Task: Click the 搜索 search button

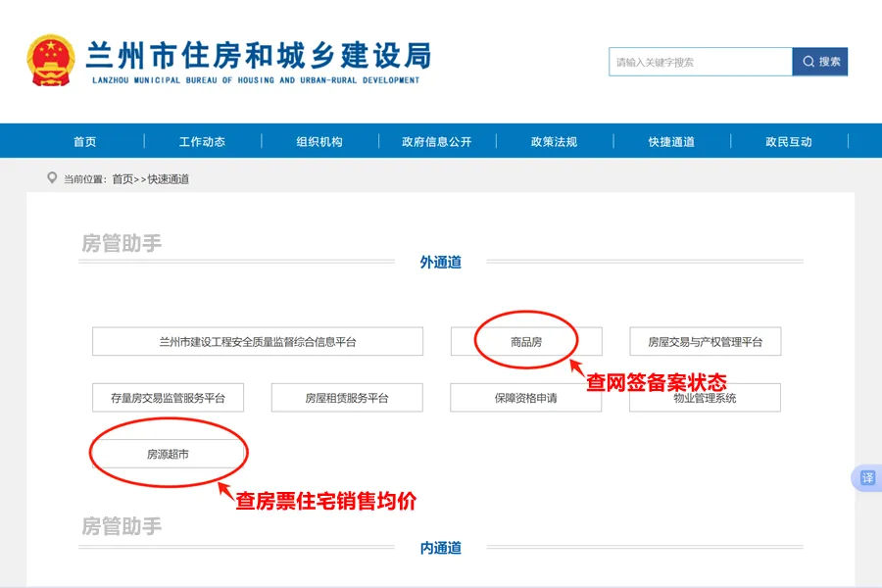Action: pyautogui.click(x=820, y=62)
